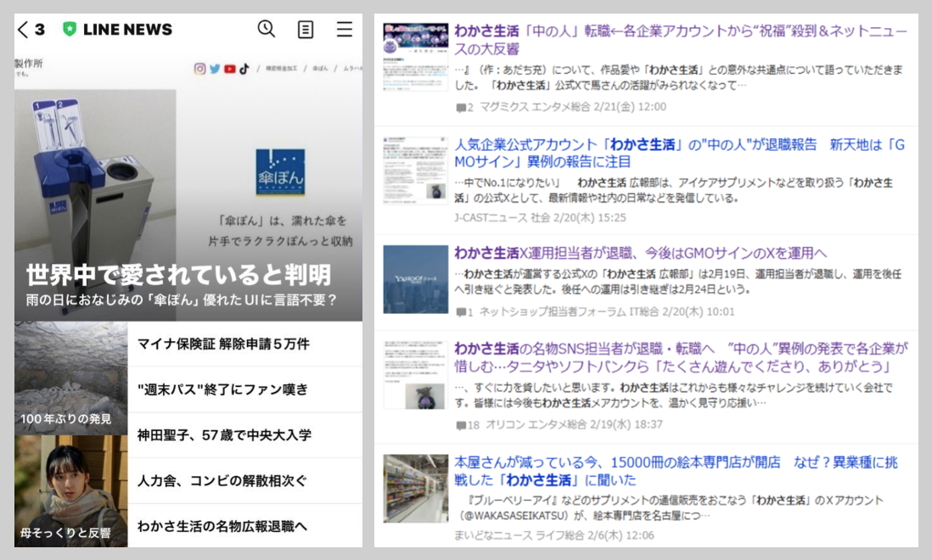Open the hamburger menu
The width and height of the screenshot is (932, 560).
tap(344, 30)
